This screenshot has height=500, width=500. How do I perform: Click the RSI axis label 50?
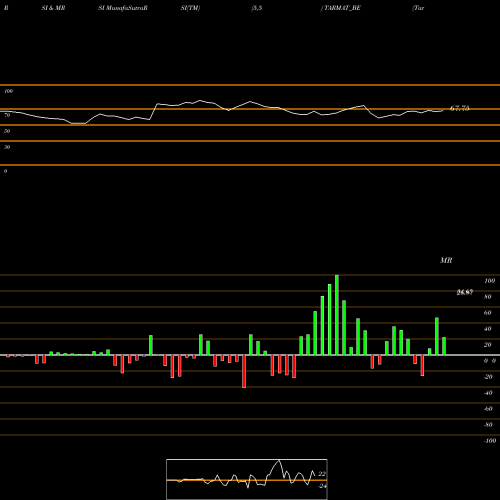[7, 131]
